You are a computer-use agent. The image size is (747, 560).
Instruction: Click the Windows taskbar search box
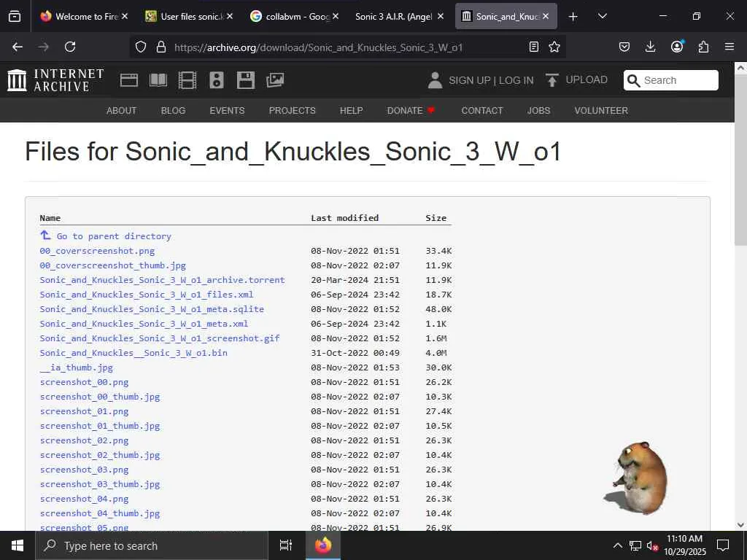152,545
